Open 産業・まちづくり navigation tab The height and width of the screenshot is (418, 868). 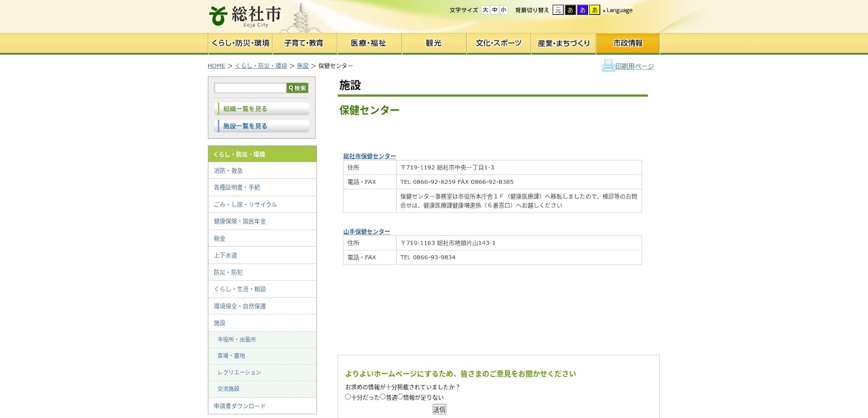(x=563, y=43)
